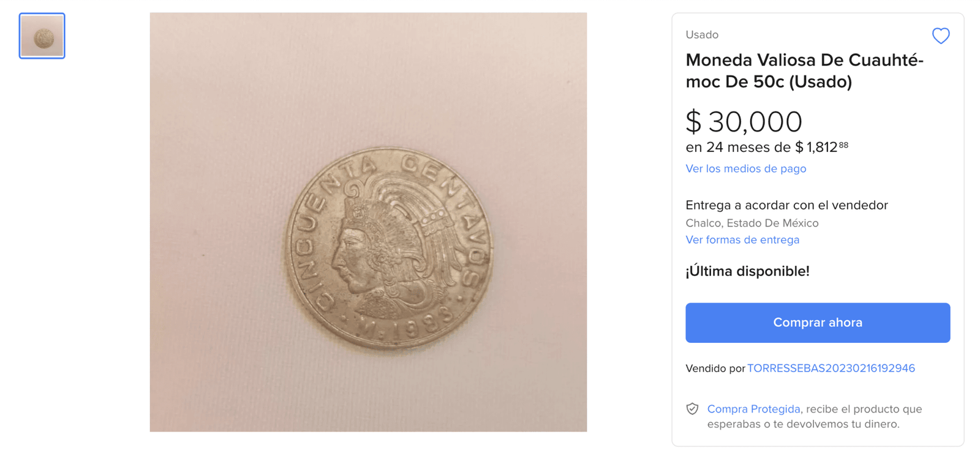Open the 'Compra Protegida' link
980x456 pixels.
tap(753, 409)
